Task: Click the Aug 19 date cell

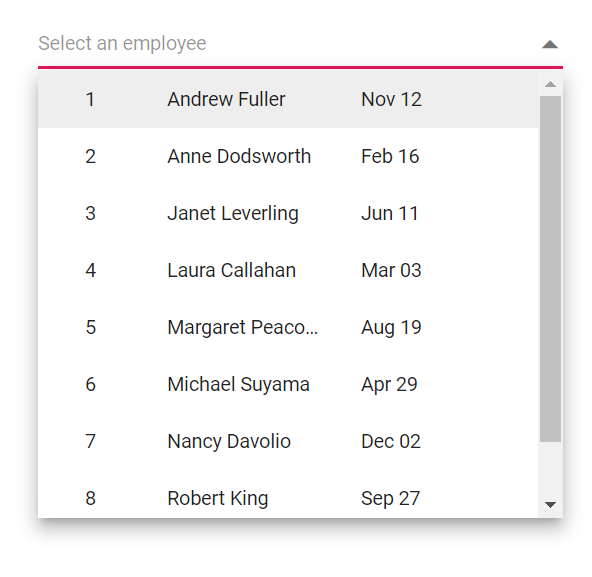Action: click(x=391, y=327)
